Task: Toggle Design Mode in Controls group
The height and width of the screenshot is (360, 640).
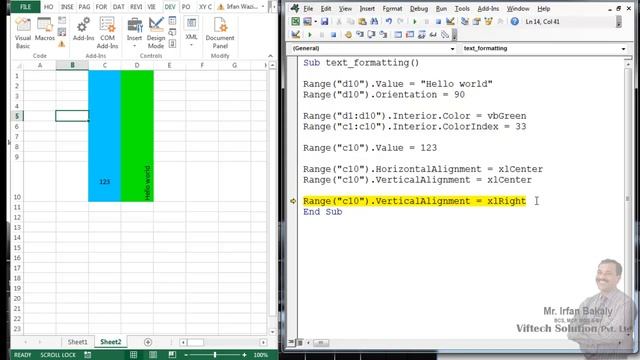Action: pyautogui.click(x=156, y=33)
